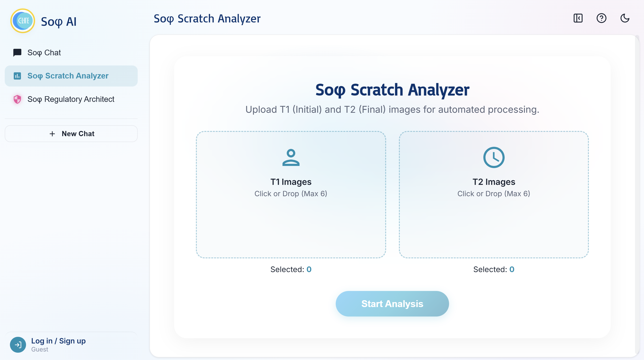Click the pink shield Regulatory Architect icon
The image size is (644, 360).
click(x=17, y=99)
